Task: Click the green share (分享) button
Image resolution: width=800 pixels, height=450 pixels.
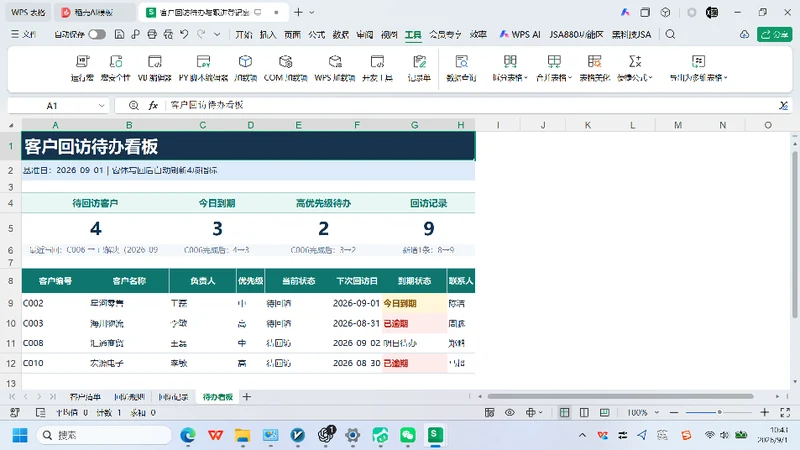Action: 774,34
